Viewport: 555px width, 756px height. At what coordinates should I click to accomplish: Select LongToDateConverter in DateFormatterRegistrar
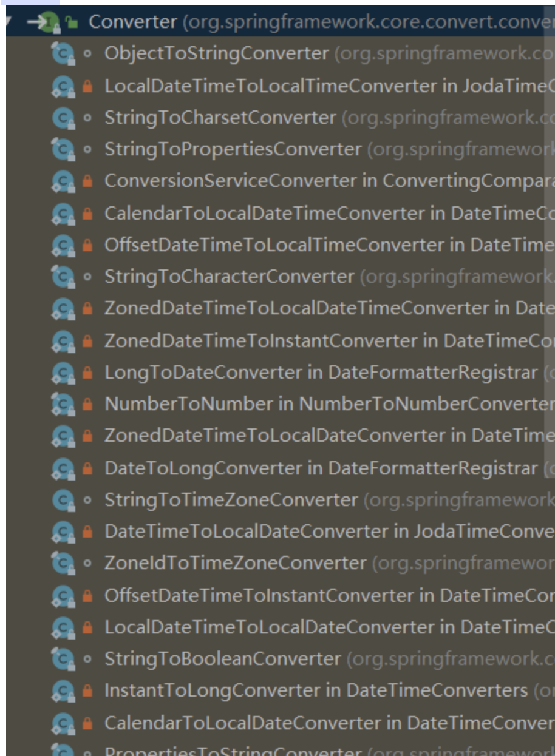(321, 372)
